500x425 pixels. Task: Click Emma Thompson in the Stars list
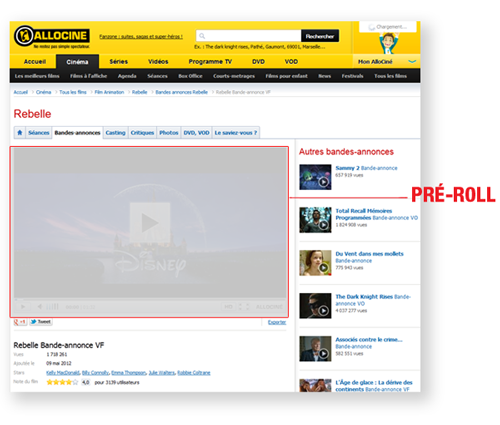129,373
